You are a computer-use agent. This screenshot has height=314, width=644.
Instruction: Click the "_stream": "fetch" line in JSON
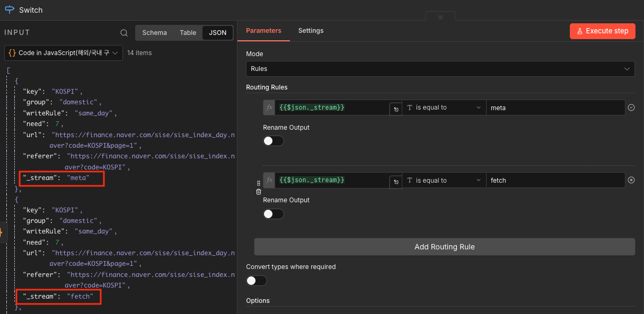(x=58, y=297)
